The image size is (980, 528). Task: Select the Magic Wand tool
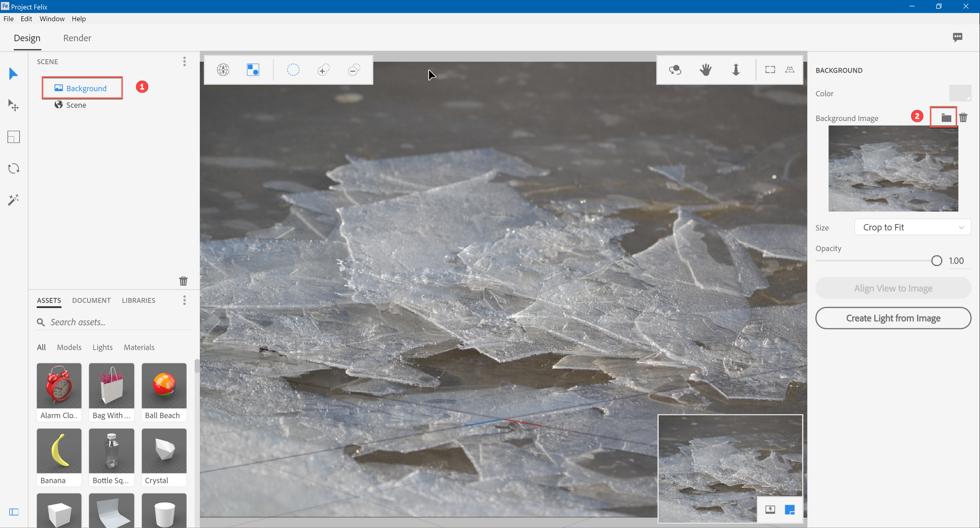(13, 200)
